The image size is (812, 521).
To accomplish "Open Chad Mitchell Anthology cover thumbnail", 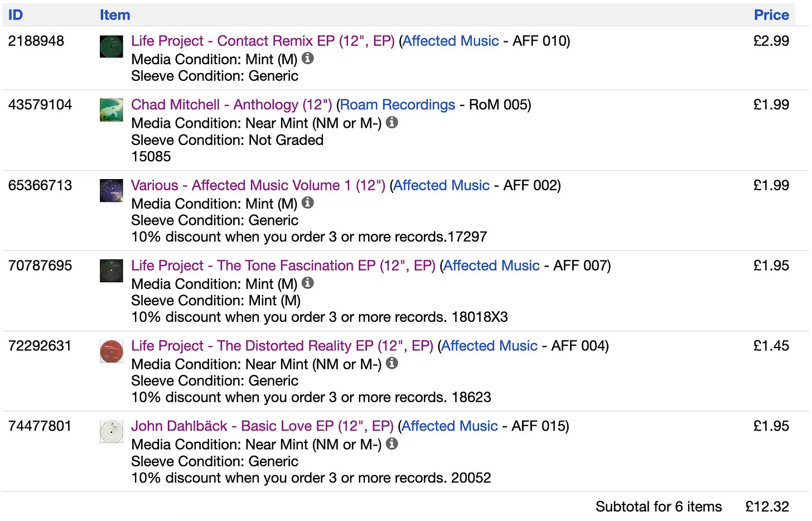I will pyautogui.click(x=111, y=110).
